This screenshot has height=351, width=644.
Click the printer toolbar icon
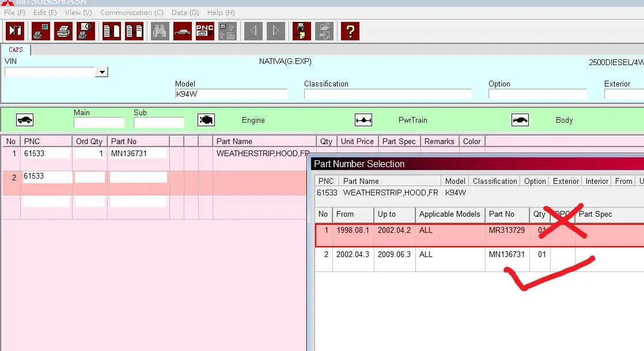click(63, 31)
